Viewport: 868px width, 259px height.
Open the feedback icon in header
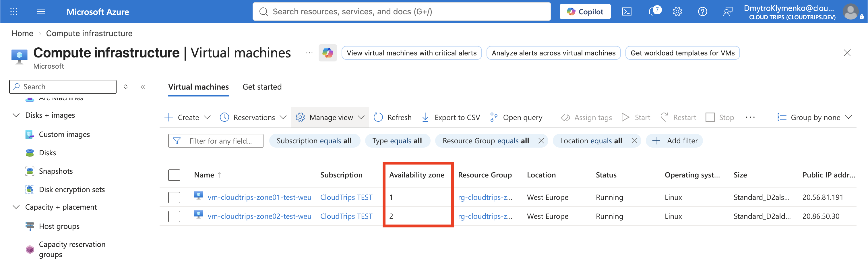[727, 12]
